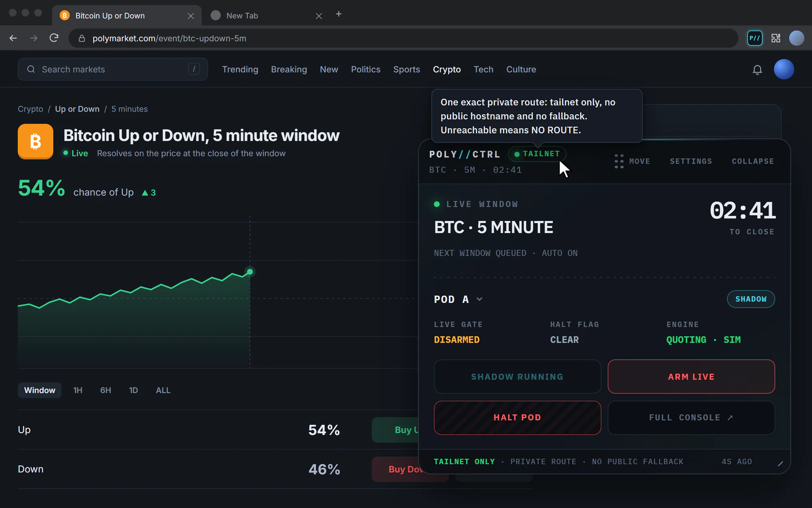This screenshot has height=508, width=812.
Task: Grab the MOVE drag-handle dots icon
Action: (x=619, y=161)
